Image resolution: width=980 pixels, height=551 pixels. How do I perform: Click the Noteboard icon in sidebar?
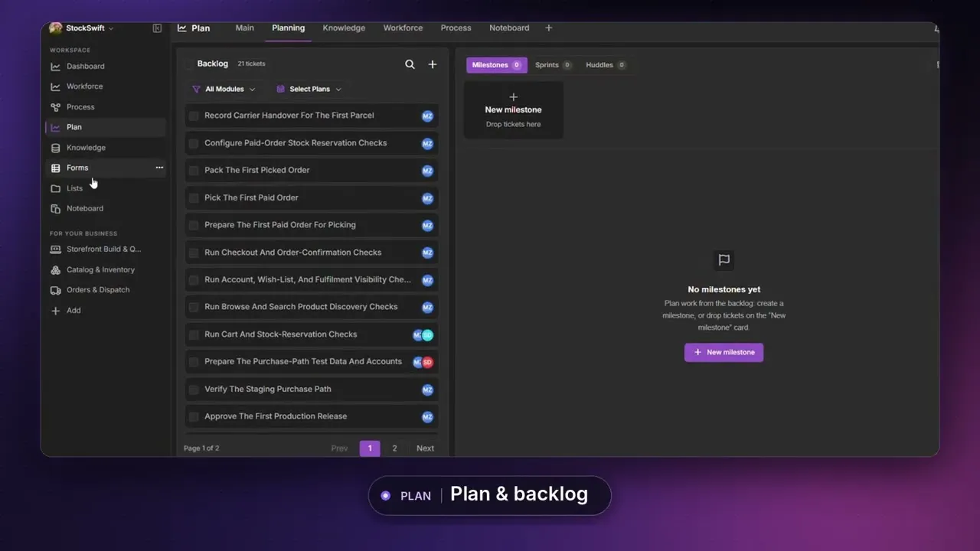pyautogui.click(x=55, y=209)
